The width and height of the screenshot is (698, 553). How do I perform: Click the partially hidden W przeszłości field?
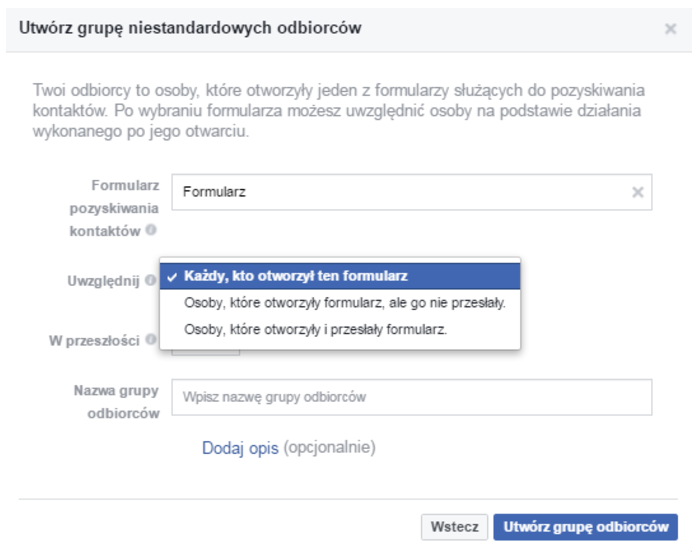pos(206,352)
